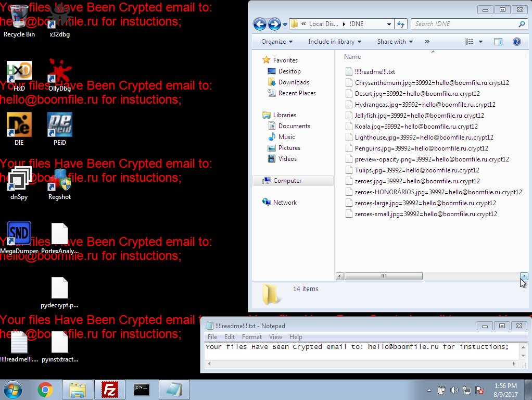
Task: Select the PEiD desktop shortcut
Action: (x=60, y=129)
